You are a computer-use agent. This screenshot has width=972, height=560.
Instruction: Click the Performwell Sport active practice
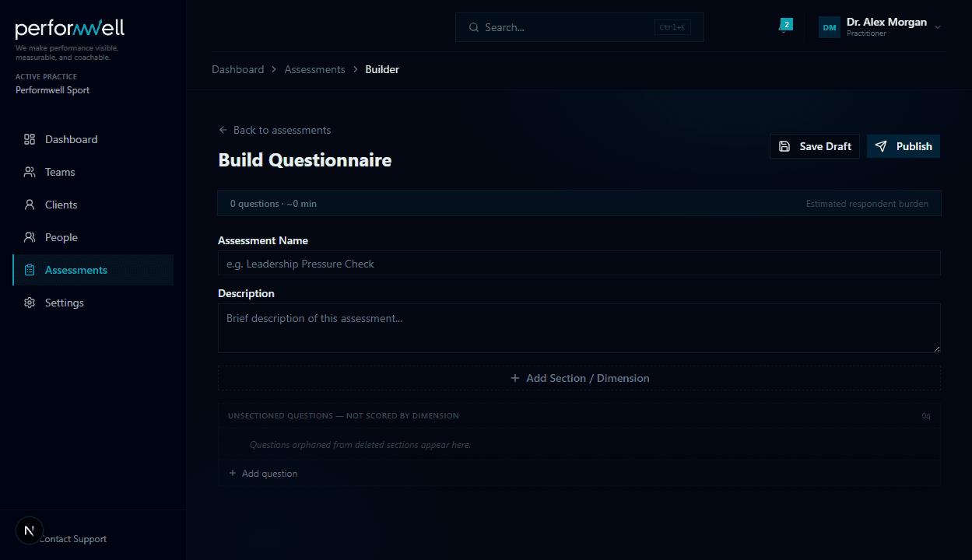click(x=52, y=90)
